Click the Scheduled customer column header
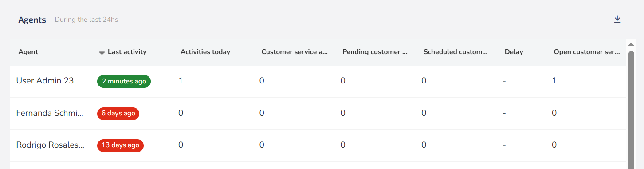This screenshot has height=169, width=644. click(456, 52)
